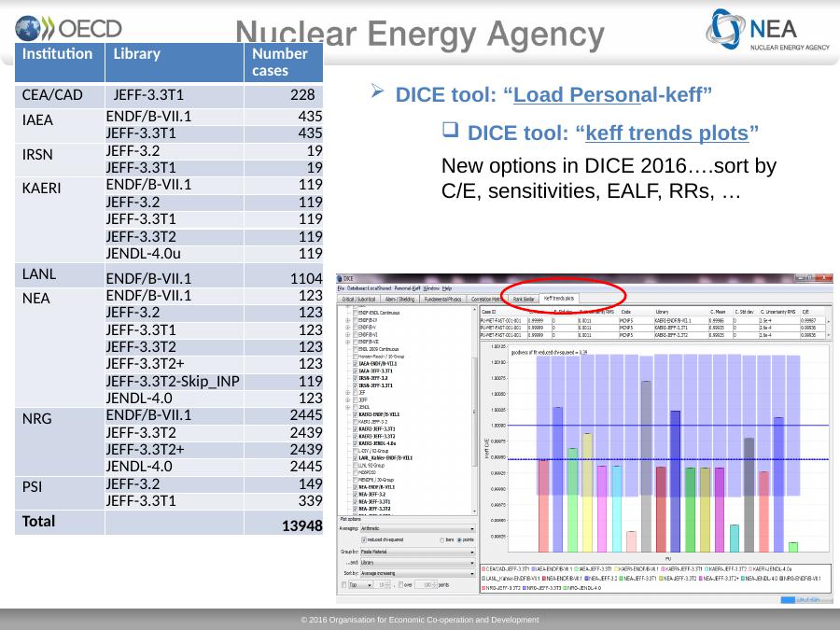Open the Averaging dropdown

pyautogui.click(x=416, y=527)
